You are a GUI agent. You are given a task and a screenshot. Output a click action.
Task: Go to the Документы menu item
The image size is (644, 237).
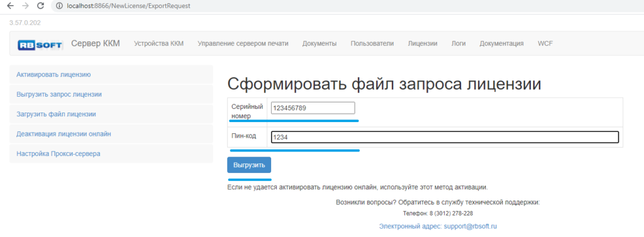pyautogui.click(x=319, y=43)
